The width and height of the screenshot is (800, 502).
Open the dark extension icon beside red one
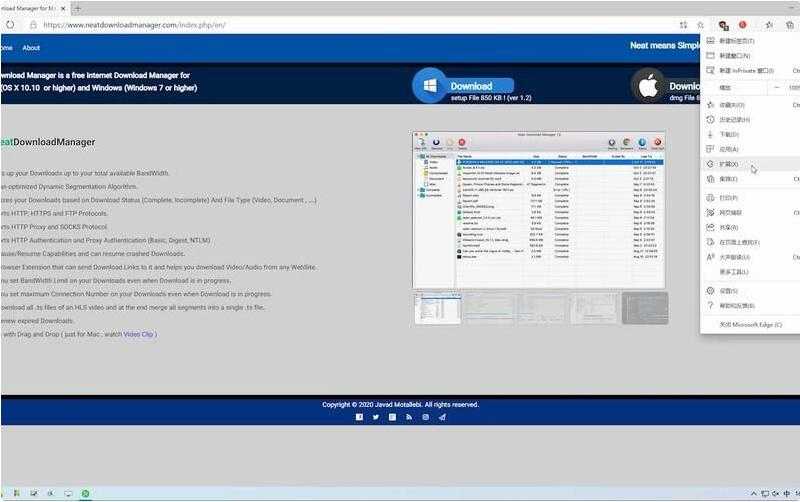723,25
